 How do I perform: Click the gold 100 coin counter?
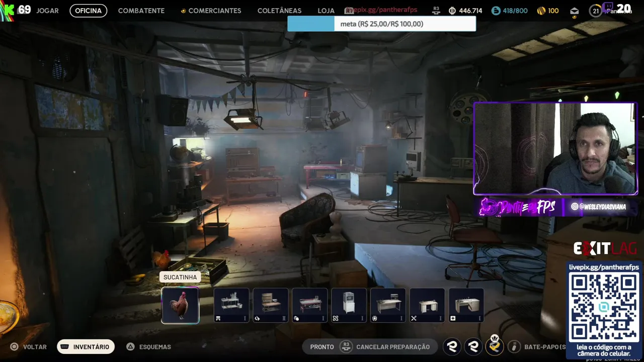coord(548,11)
